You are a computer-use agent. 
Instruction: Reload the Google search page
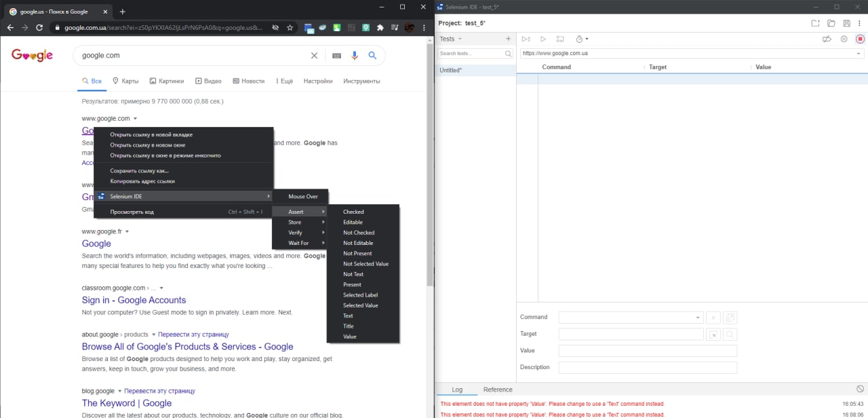coord(40,28)
